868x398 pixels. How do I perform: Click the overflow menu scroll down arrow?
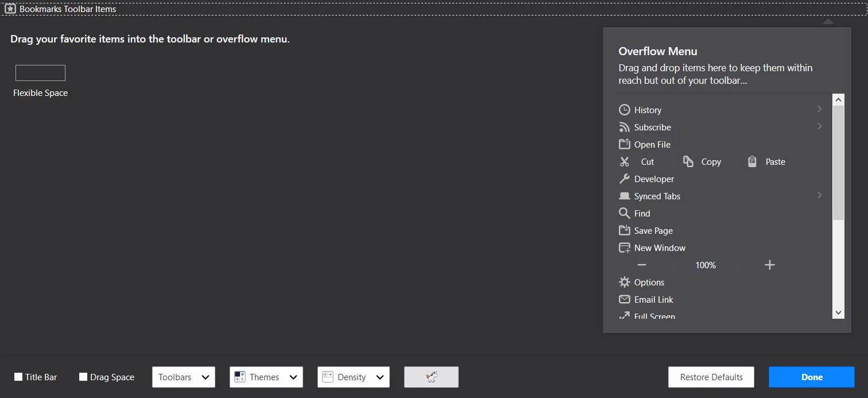pos(838,312)
